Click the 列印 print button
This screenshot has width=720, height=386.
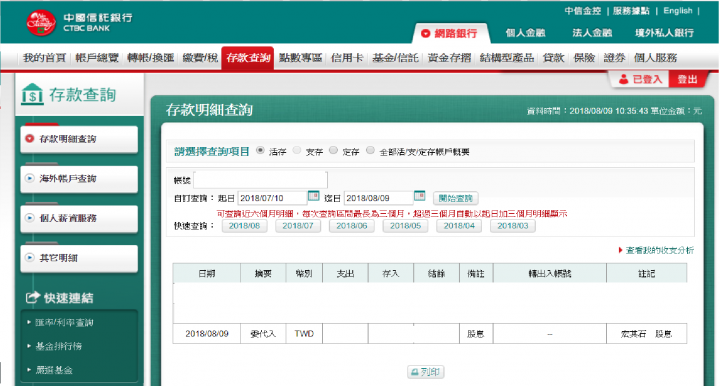click(426, 372)
